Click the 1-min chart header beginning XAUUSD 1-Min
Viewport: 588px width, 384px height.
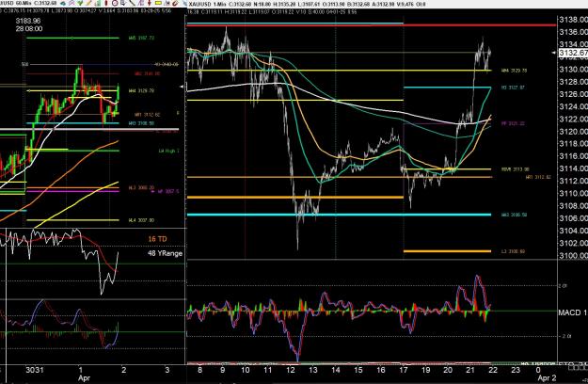tap(307, 4)
